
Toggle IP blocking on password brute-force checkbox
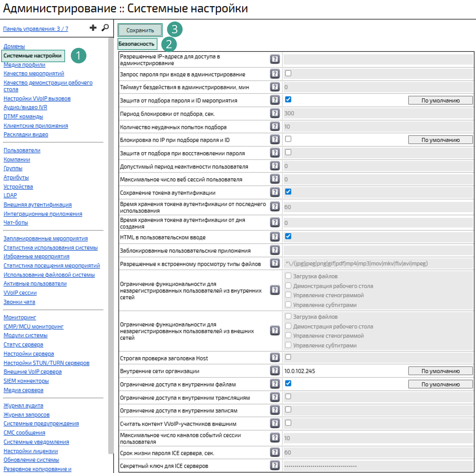point(288,139)
